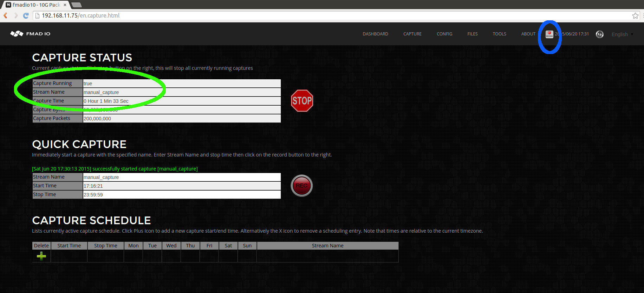
Task: Click the Quick Capture Stream Name field
Action: pyautogui.click(x=181, y=177)
